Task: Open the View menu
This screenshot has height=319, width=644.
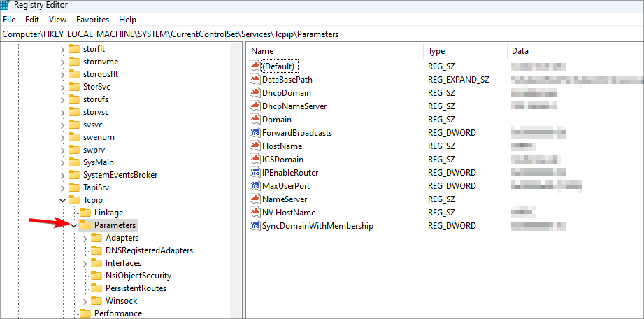Action: pos(57,20)
